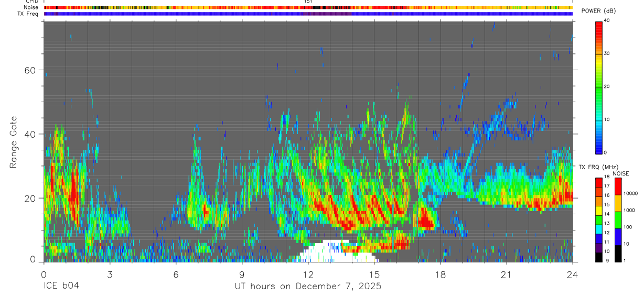The width and height of the screenshot is (644, 297).
Task: Click the noise scale value '1000'
Action: coord(629,210)
